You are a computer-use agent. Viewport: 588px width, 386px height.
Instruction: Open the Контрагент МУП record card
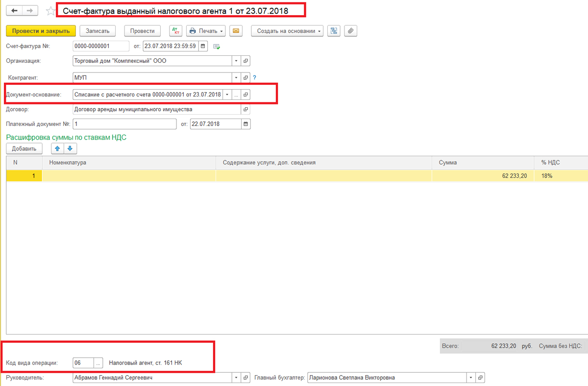pos(246,77)
